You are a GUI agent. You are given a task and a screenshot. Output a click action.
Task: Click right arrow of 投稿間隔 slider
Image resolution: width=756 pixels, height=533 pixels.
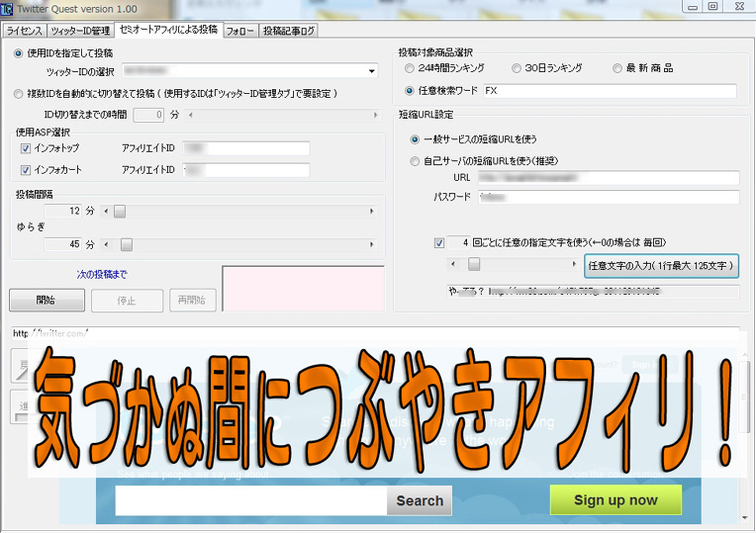coord(371,211)
